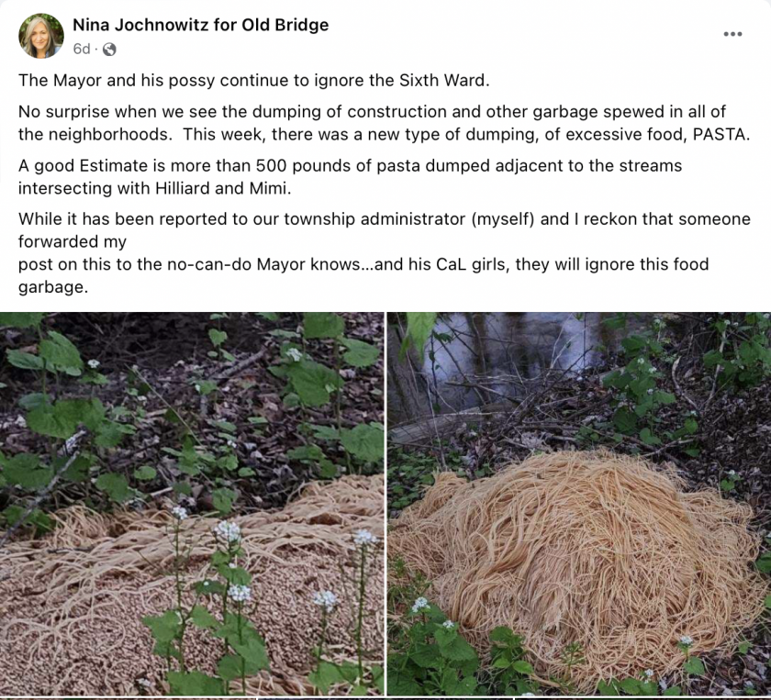
Task: Open the left pasta and flowers photo
Action: pos(192,504)
